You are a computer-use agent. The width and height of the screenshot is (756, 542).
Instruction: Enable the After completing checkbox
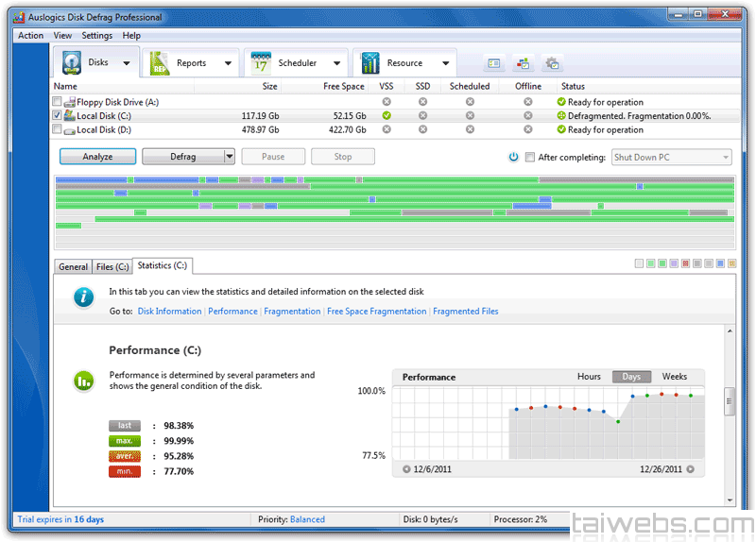point(530,157)
